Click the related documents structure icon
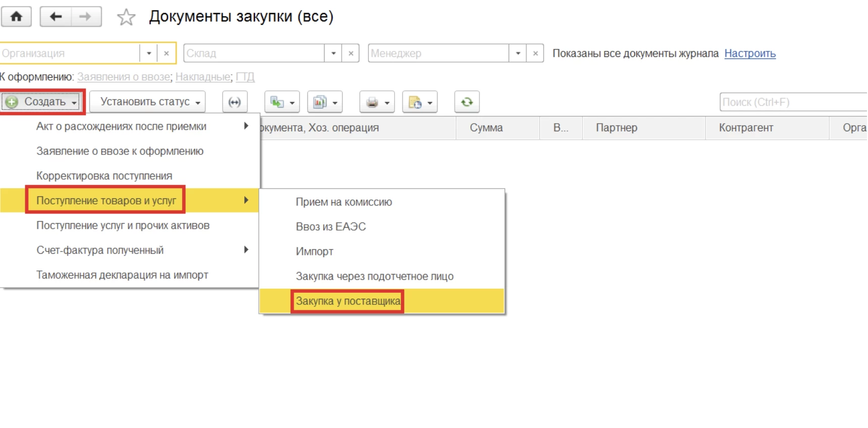 click(x=235, y=102)
